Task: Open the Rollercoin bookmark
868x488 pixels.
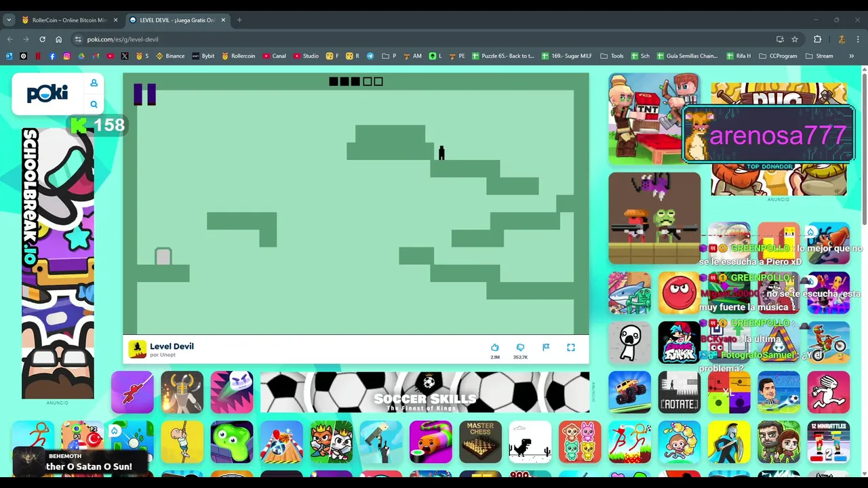Action: (x=239, y=56)
